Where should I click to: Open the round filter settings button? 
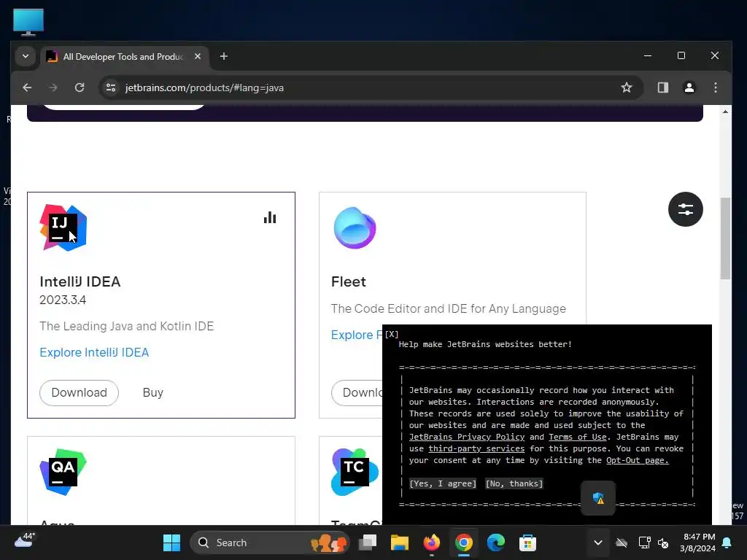point(686,209)
